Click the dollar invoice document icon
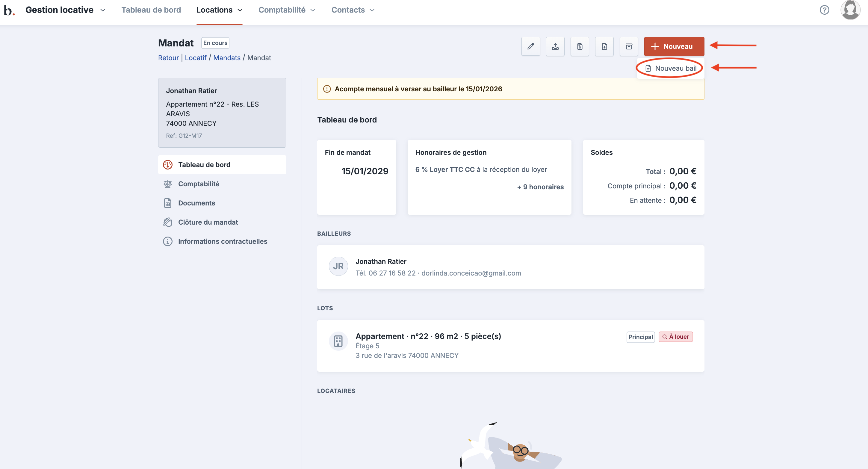Screen dimensions: 868x469 pos(580,46)
